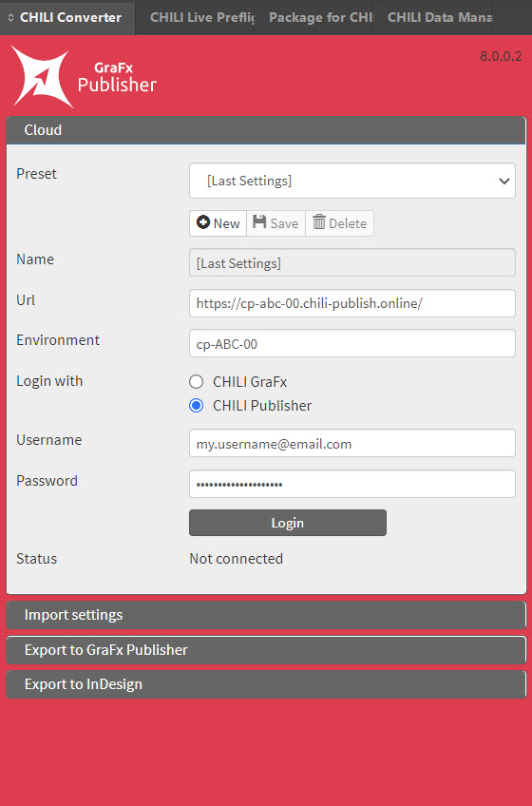532x806 pixels.
Task: Click the Not connected status text
Action: 236,559
